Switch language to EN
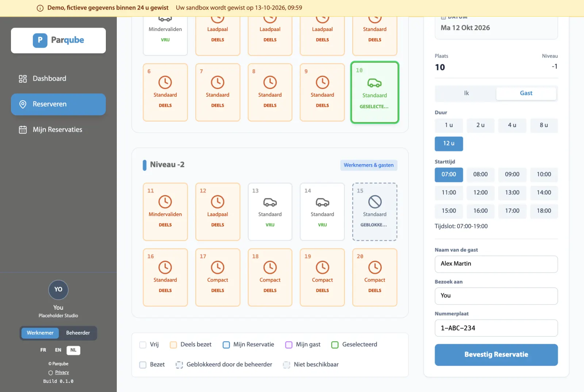 point(58,350)
